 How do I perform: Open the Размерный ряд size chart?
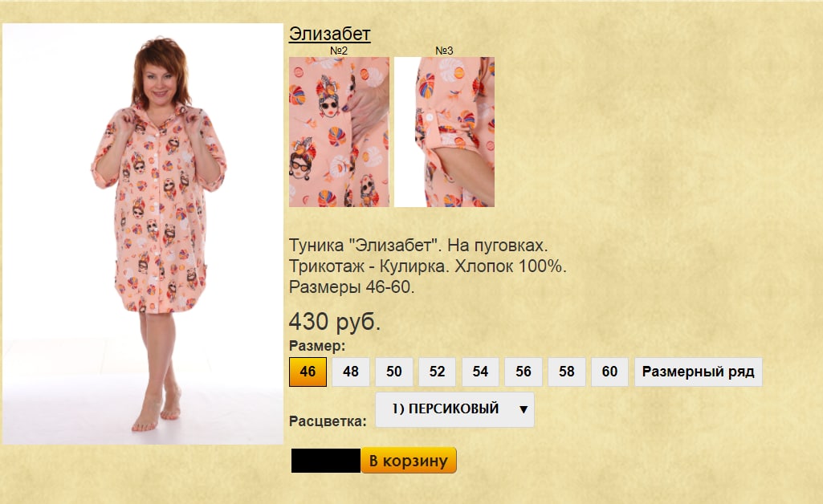point(698,372)
